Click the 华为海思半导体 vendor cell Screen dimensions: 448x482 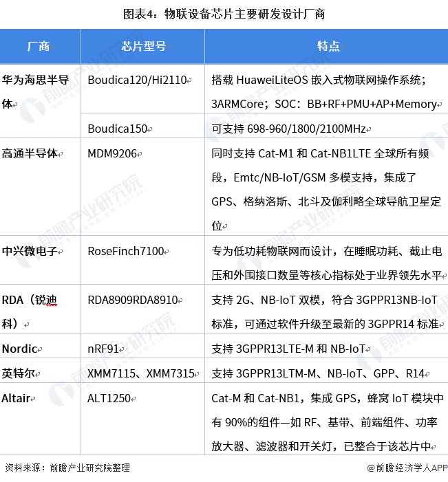tap(41, 101)
